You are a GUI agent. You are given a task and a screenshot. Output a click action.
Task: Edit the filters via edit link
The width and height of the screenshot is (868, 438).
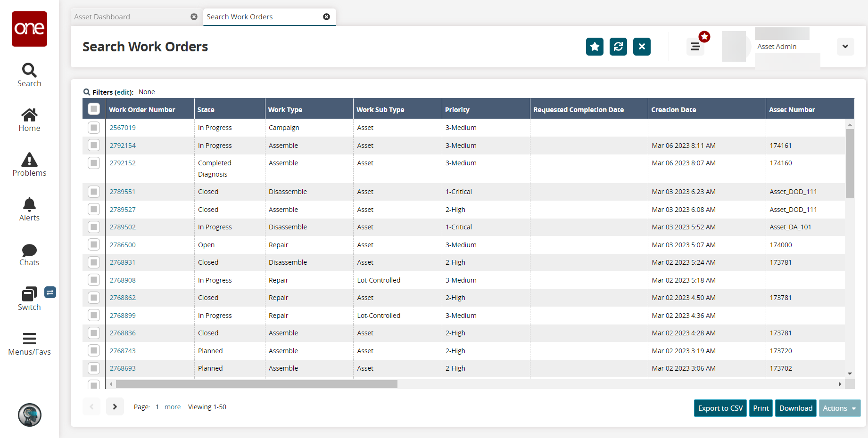click(124, 92)
